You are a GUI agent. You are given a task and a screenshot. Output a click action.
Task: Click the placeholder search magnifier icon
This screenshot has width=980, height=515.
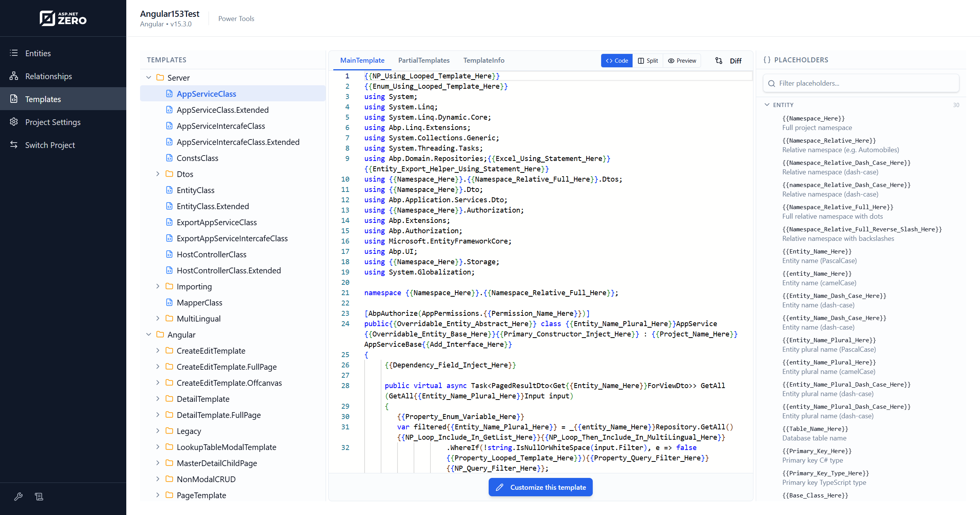[x=772, y=83]
